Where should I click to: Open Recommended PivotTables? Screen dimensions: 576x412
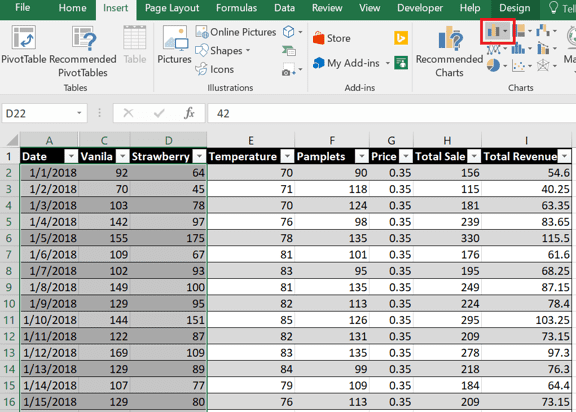click(83, 51)
